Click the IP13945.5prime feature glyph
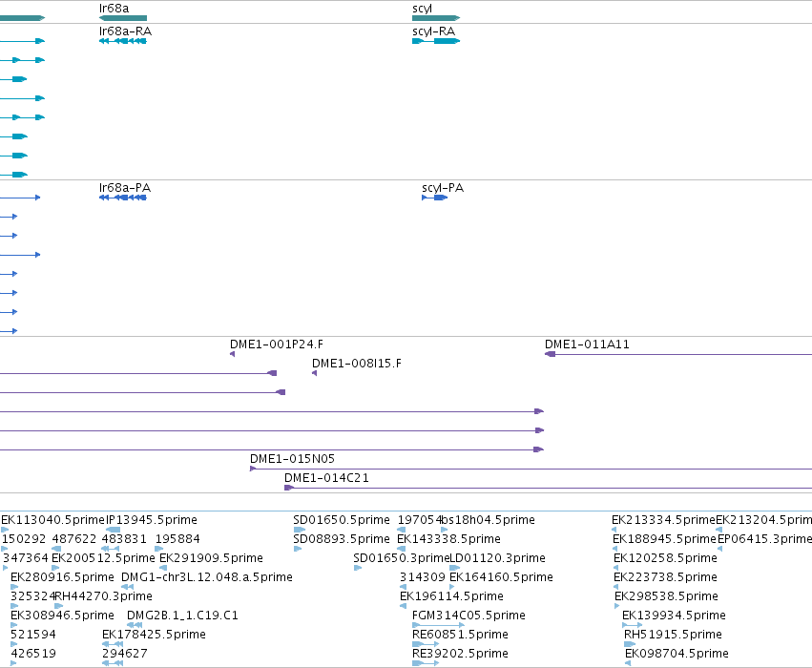812x668 pixels. (x=113, y=530)
